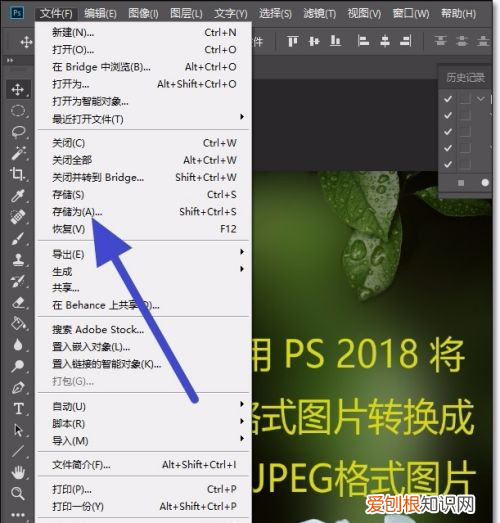Select the Eraser tool
Viewport: 500px width, 523px height.
point(18,303)
